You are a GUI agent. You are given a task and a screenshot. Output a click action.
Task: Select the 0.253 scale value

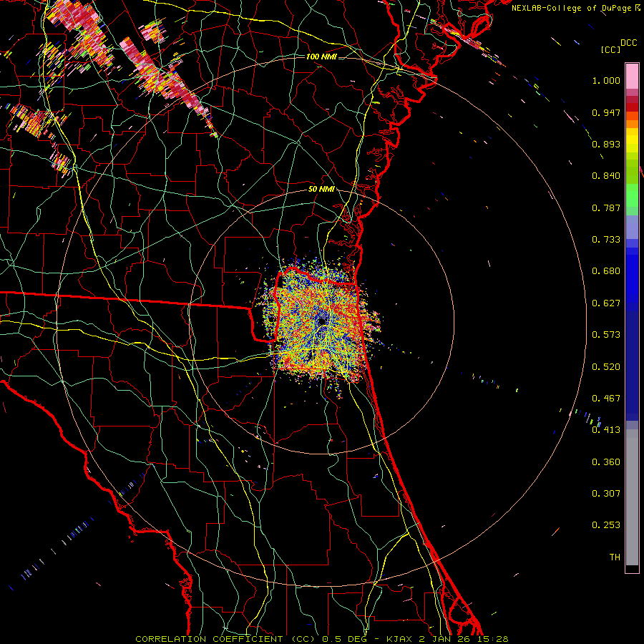click(606, 525)
